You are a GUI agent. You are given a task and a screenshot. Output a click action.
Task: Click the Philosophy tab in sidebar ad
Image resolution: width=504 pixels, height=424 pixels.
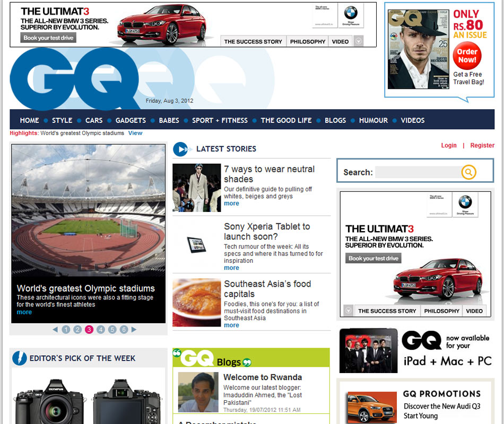[441, 311]
